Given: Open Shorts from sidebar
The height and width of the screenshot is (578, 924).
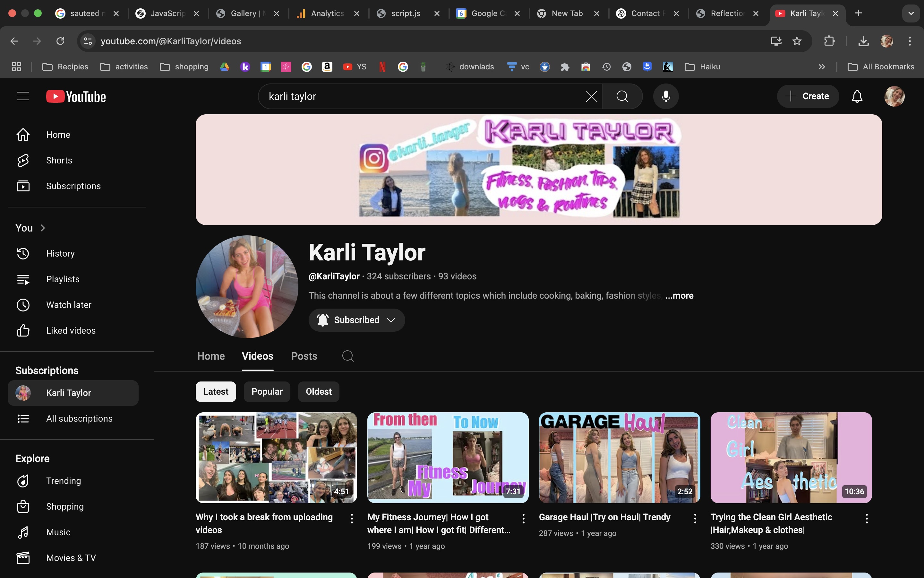Looking at the screenshot, I should coord(73,160).
